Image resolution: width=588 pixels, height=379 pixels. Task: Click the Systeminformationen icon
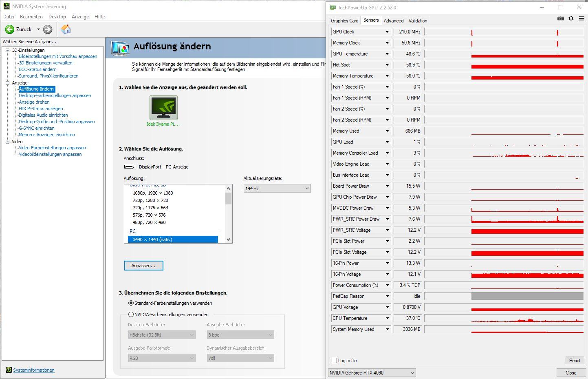(x=9, y=370)
